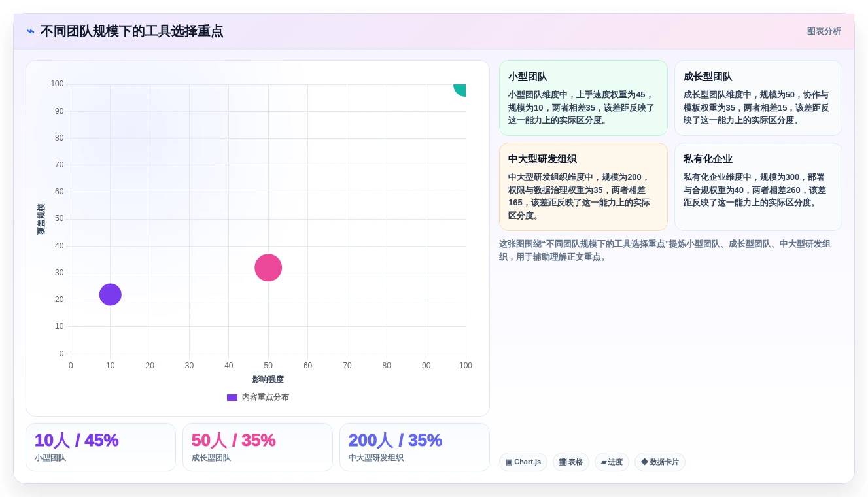Click the 数据卡片 tag
This screenshot has width=868, height=497.
(660, 462)
